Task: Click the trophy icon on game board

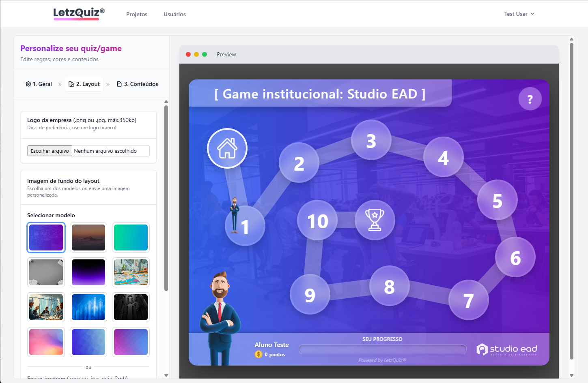Action: click(375, 220)
